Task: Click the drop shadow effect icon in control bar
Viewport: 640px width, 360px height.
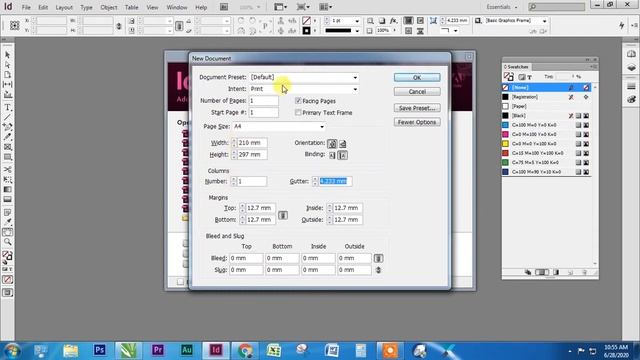Action: [x=382, y=21]
